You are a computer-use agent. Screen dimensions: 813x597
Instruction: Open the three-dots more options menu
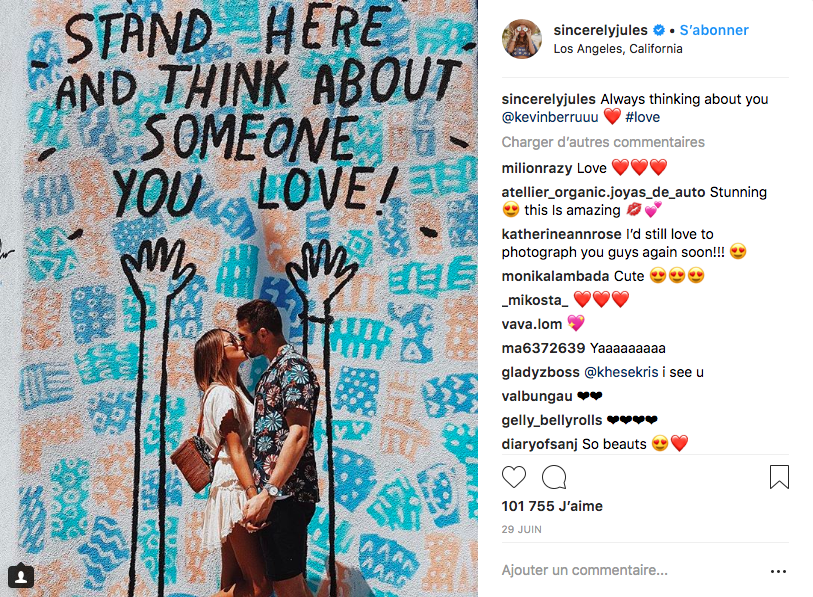779,571
